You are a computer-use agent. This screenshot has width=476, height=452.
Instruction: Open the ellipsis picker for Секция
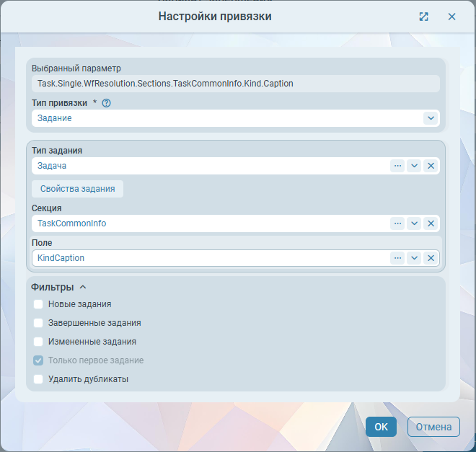[397, 223]
